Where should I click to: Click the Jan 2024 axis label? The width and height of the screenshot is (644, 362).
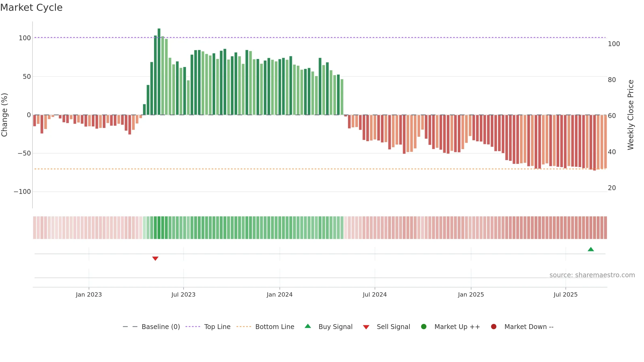point(280,295)
